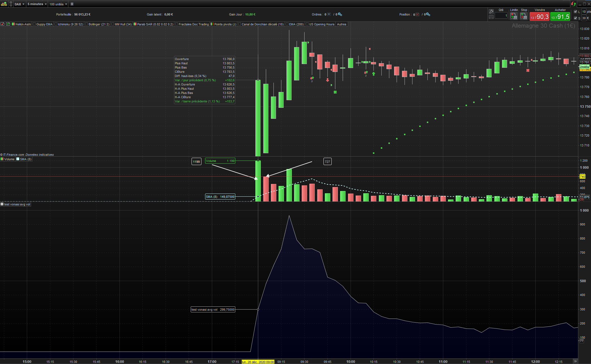The height and width of the screenshot is (364, 591).
Task: Click the DEMO candlestick chart icon
Action: point(4,4)
